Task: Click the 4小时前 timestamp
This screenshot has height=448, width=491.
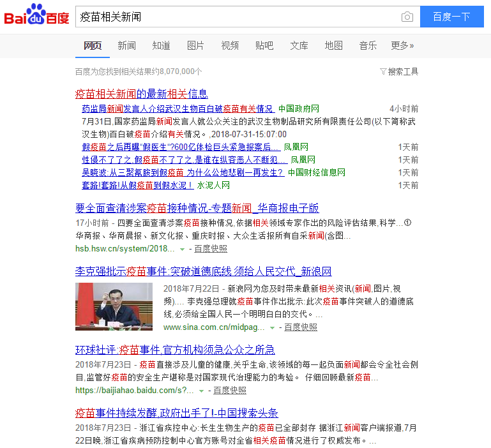Action: (404, 109)
